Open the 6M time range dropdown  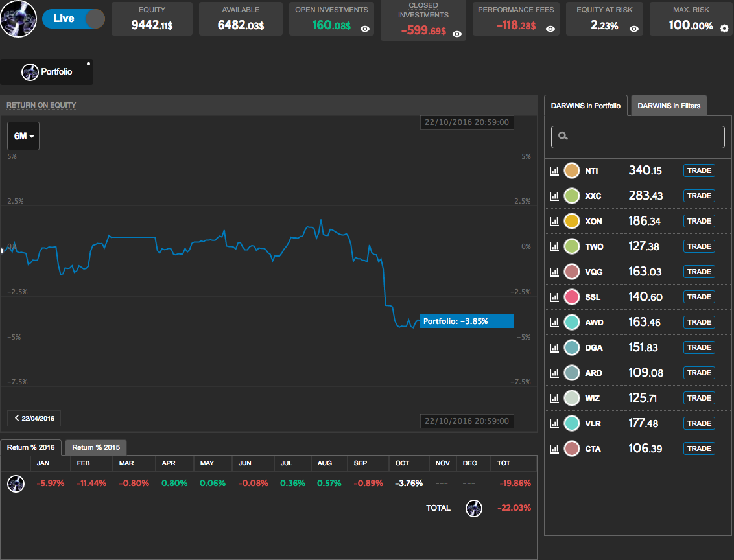23,136
